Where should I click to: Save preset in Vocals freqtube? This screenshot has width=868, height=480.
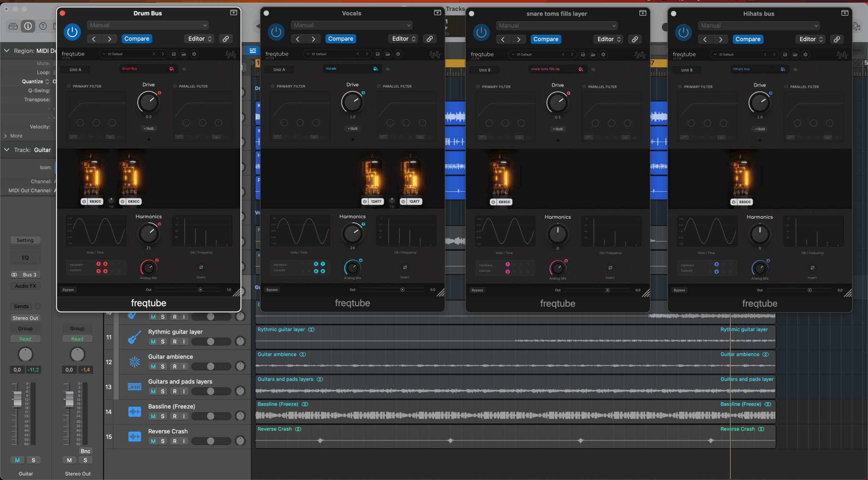point(378,54)
